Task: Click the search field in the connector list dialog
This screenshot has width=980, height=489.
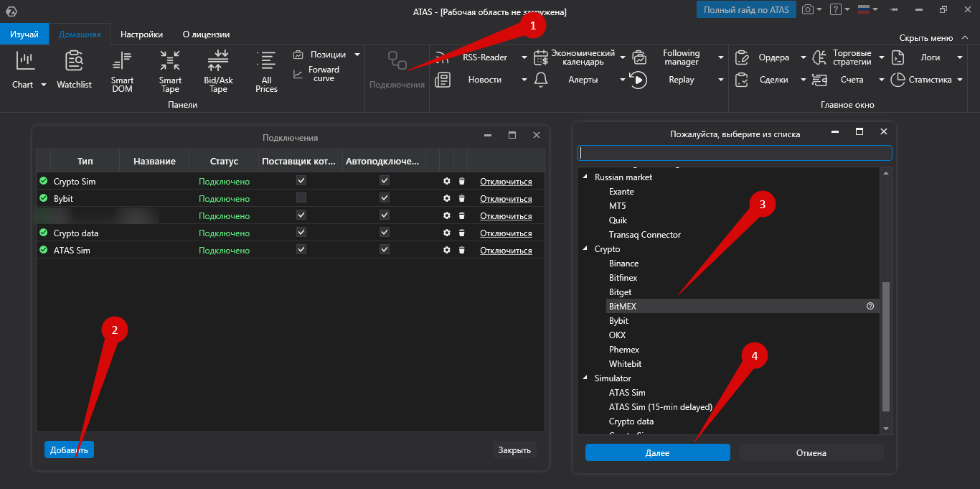Action: pos(734,153)
